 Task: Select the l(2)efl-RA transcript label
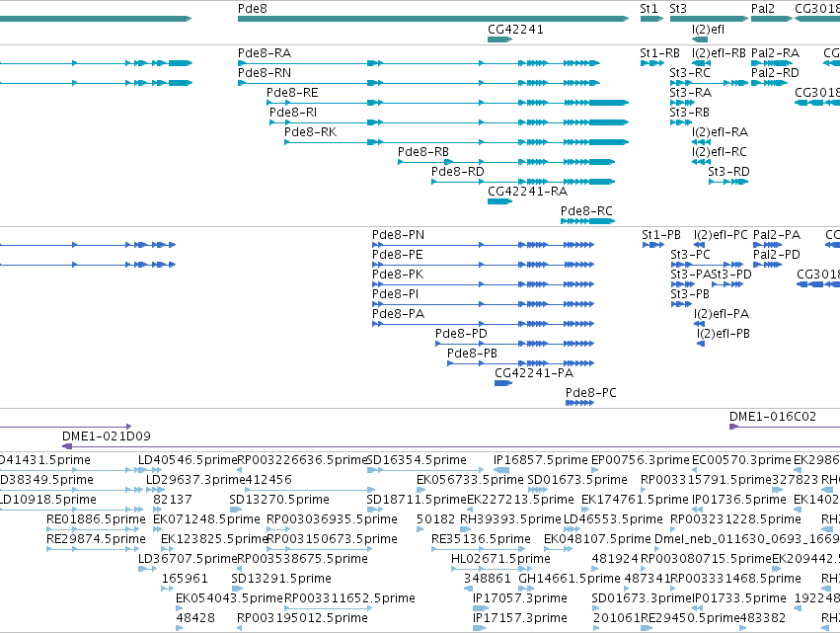(x=720, y=132)
